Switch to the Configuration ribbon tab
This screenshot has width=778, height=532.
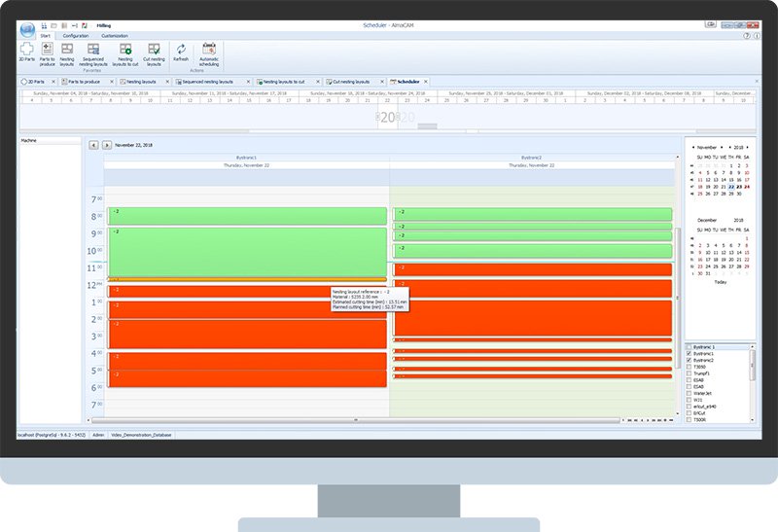point(76,34)
